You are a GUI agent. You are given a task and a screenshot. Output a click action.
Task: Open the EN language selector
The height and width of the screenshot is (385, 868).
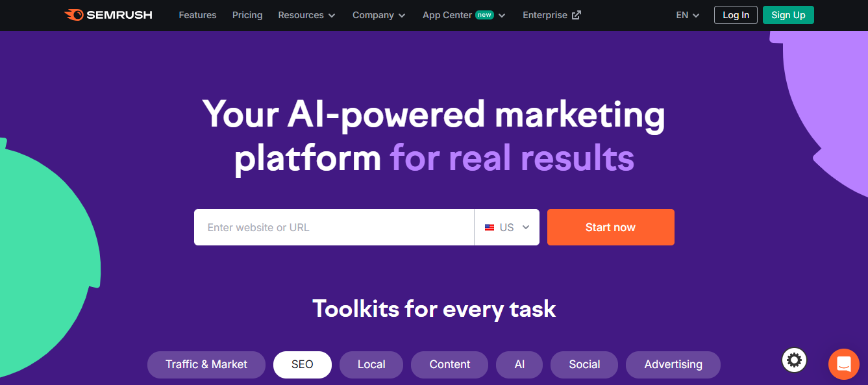pos(688,15)
